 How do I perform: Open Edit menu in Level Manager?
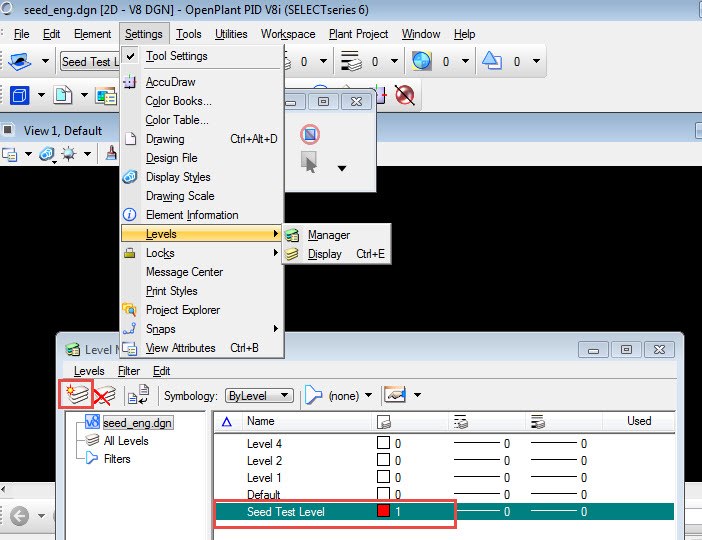click(162, 371)
